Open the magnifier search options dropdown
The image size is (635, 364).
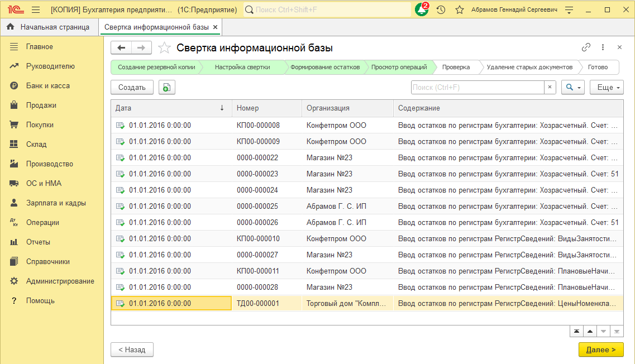tap(572, 88)
